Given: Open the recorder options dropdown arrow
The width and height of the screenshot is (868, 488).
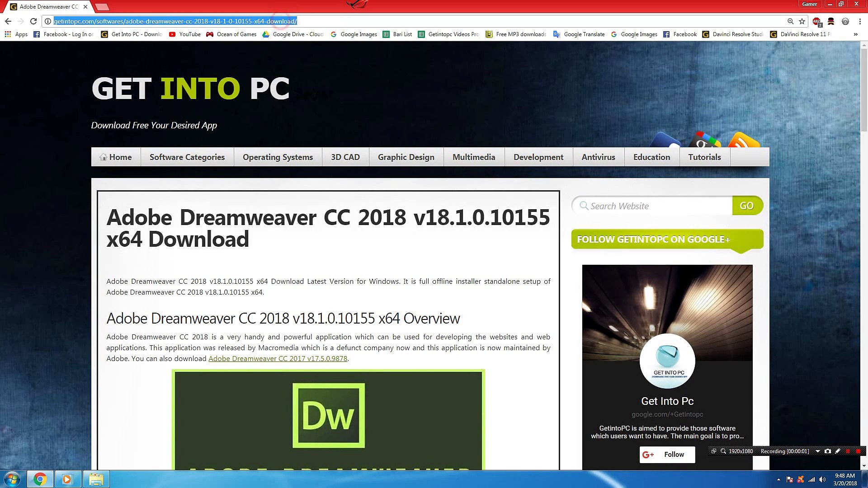Looking at the screenshot, I should point(818,451).
